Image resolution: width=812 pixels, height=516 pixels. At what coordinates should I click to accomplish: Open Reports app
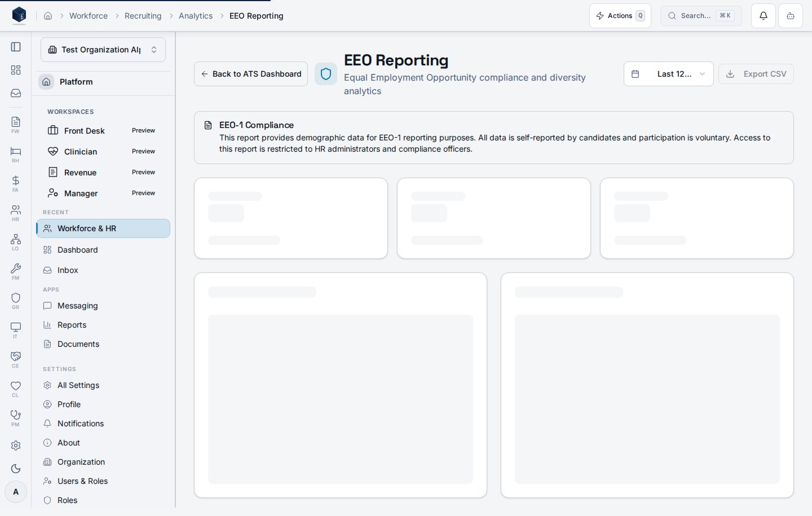103,325
